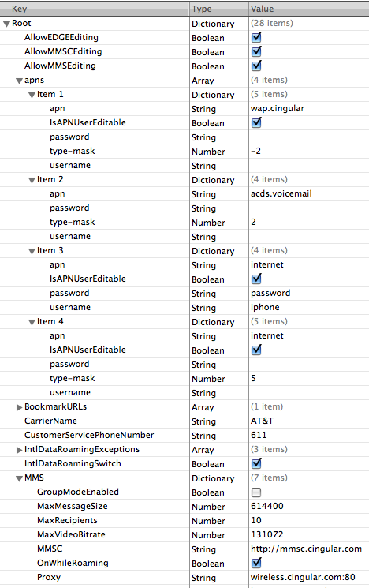The image size is (369, 588).
Task: Select the CarrierName key row
Action: pos(50,421)
